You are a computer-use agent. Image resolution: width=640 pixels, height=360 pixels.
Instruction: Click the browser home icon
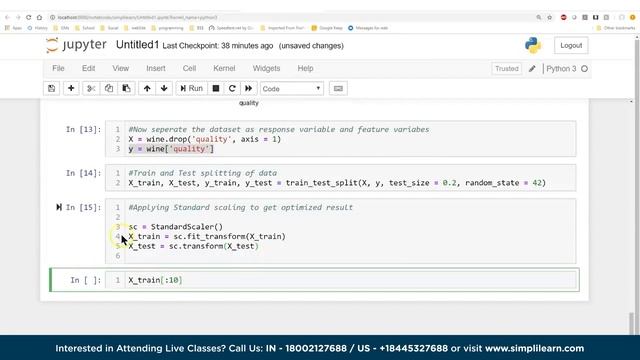click(39, 18)
